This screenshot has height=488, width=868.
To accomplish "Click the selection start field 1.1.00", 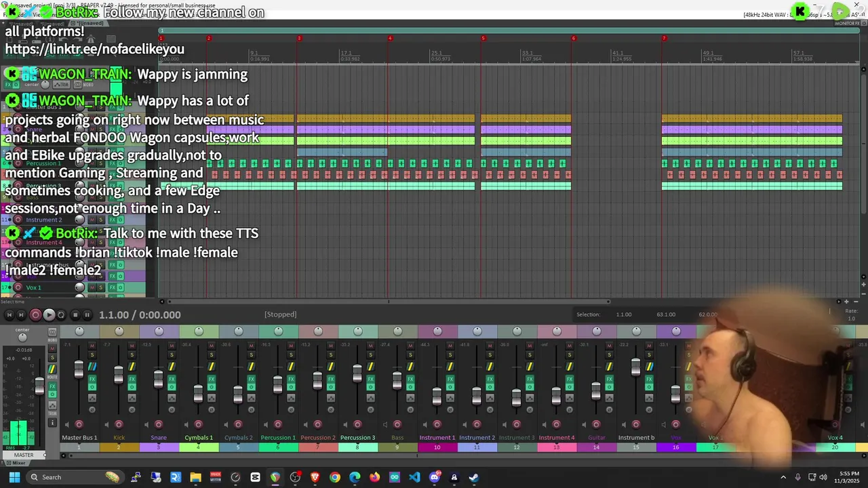I will point(624,314).
